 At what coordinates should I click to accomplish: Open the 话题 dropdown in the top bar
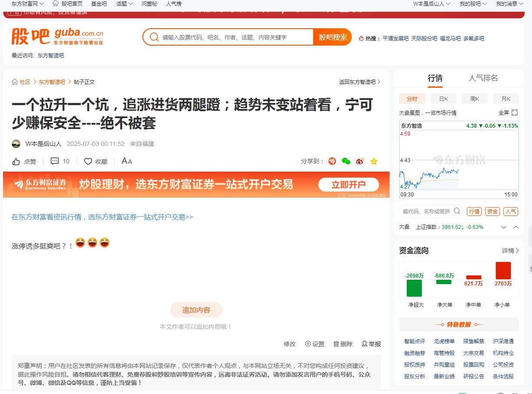click(125, 3)
